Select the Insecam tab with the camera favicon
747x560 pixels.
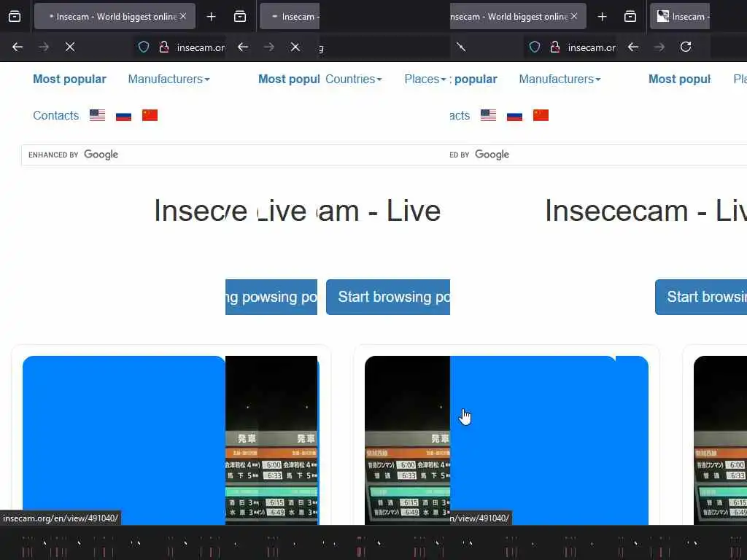(x=680, y=17)
